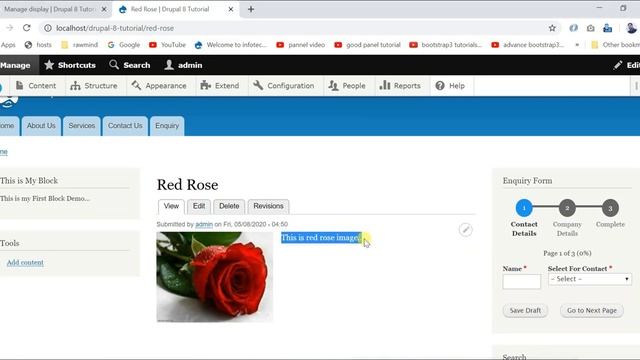
Task: Click 'This is red rose image.' text
Action: pyautogui.click(x=321, y=238)
